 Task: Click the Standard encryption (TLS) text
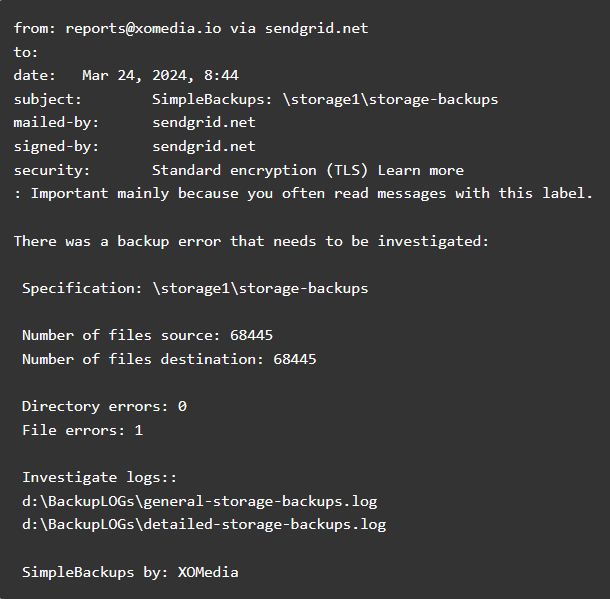[x=260, y=170]
